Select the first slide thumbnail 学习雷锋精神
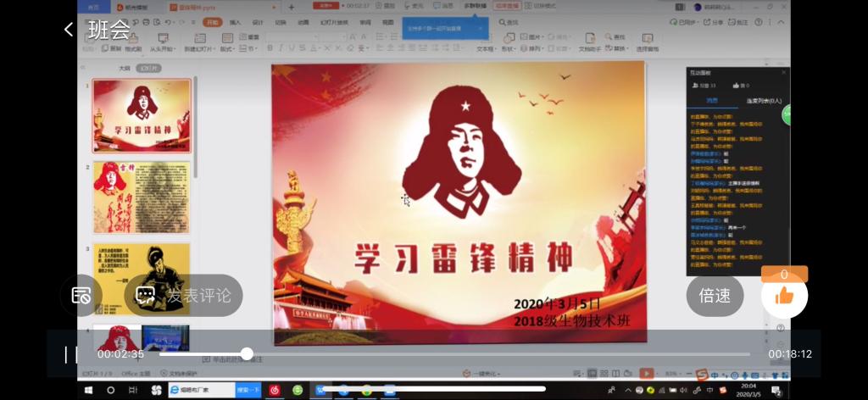This screenshot has width=868, height=400. click(142, 115)
